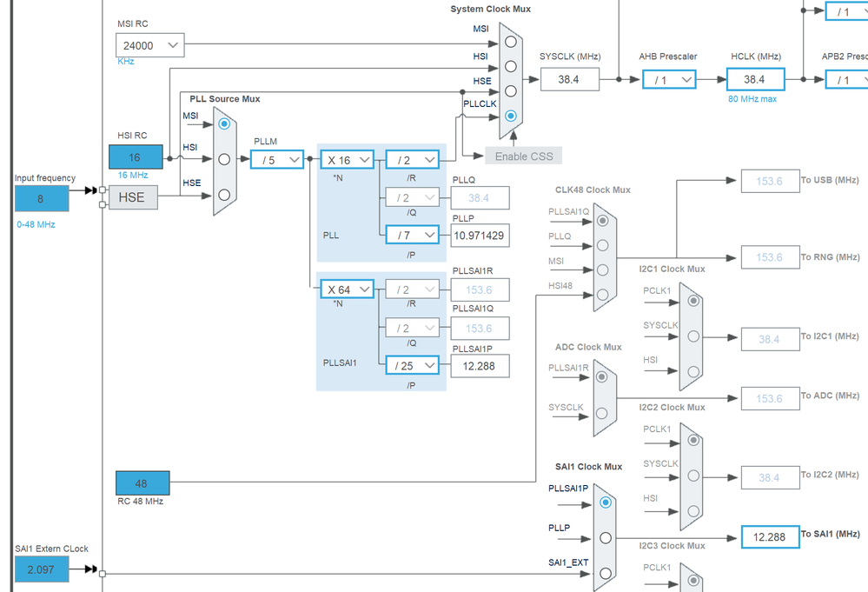Select HSI in System Clock Mux
This screenshot has width=868, height=592.
pyautogui.click(x=510, y=66)
